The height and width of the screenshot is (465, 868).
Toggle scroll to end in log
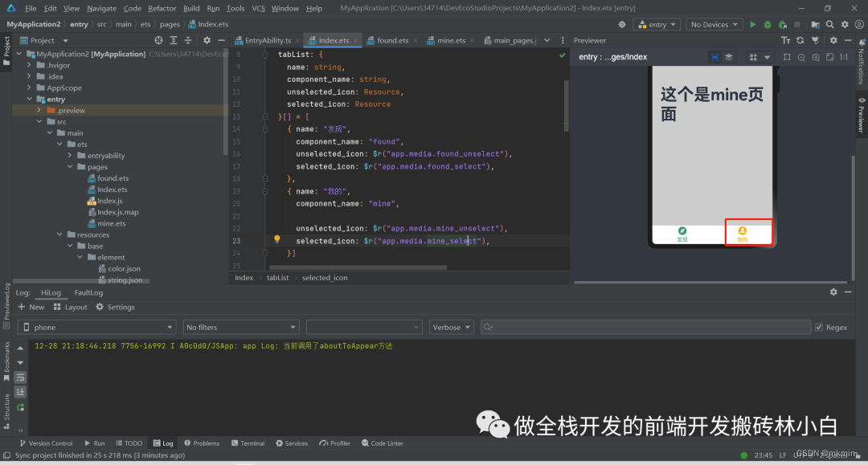(20, 392)
